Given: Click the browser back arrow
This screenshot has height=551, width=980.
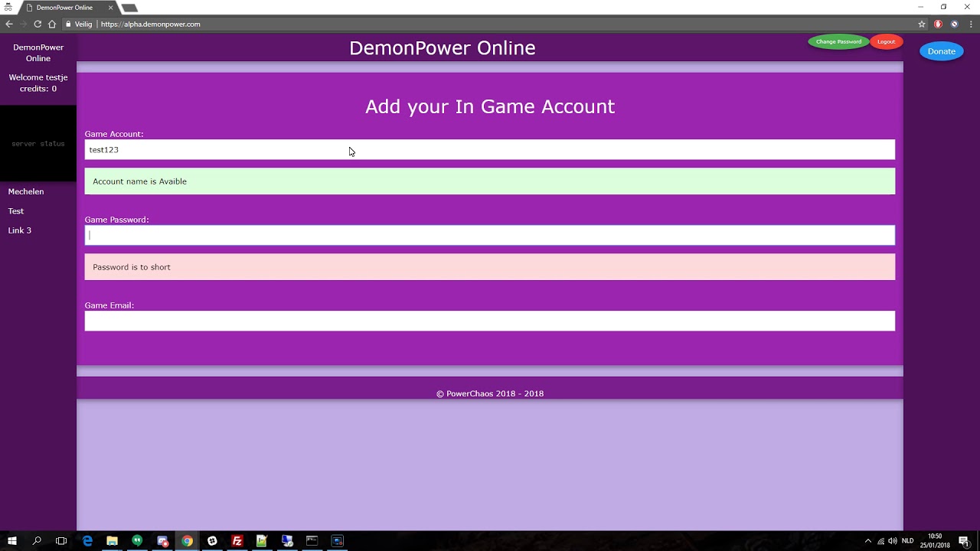Looking at the screenshot, I should click(x=9, y=24).
